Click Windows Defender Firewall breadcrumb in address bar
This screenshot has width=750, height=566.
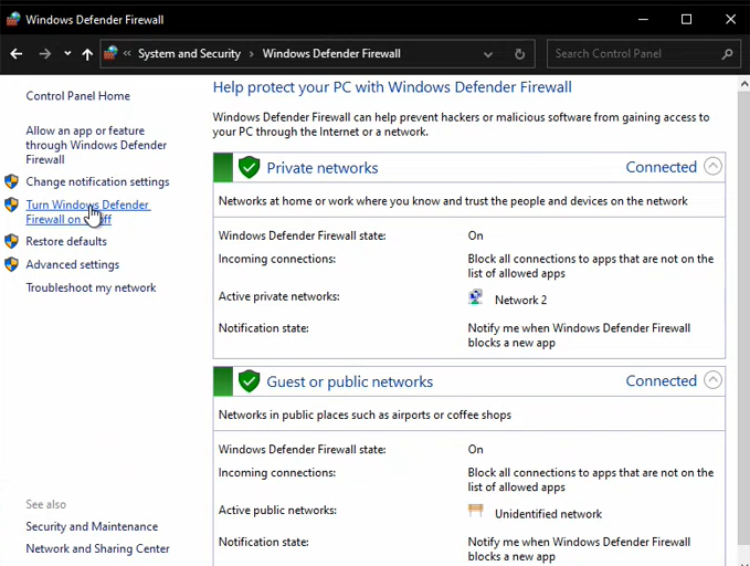(x=331, y=54)
